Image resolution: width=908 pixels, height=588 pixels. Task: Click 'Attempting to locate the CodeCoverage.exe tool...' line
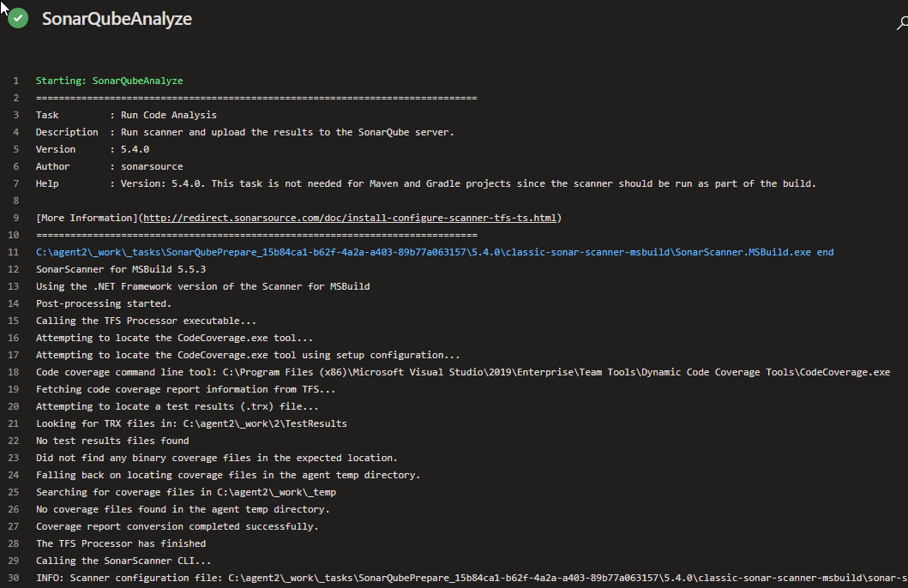(174, 338)
